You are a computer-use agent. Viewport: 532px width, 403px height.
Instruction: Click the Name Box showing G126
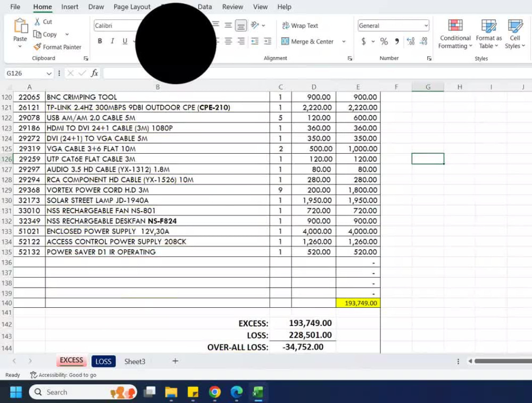click(24, 73)
